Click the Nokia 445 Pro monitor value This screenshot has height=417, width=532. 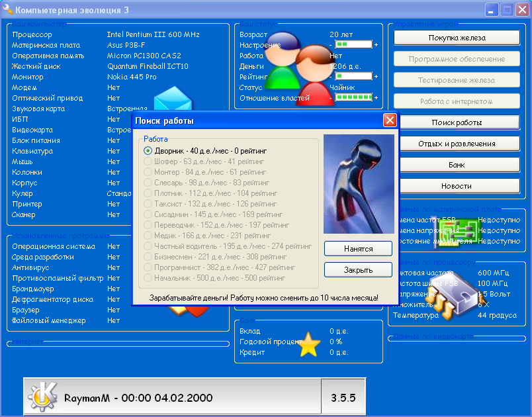coord(132,77)
